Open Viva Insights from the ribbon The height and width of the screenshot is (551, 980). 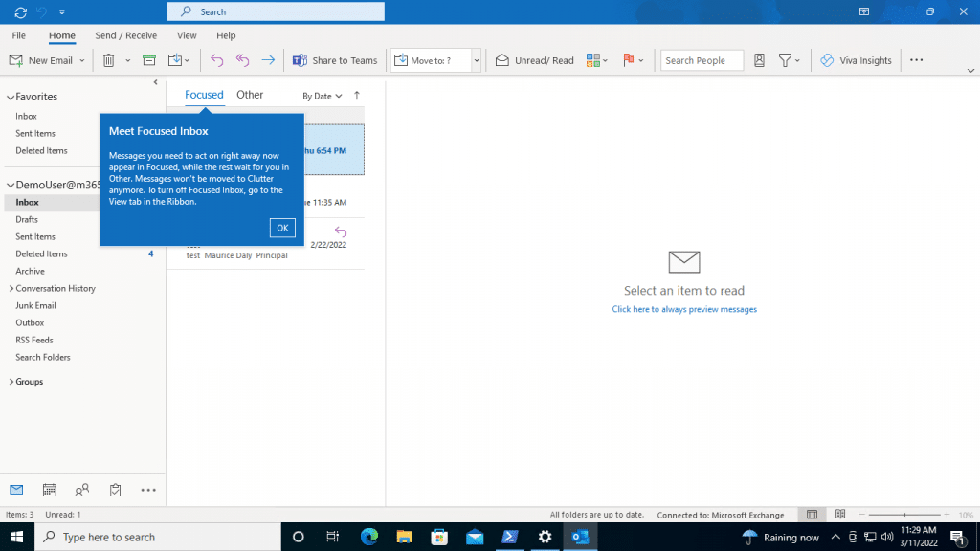pyautogui.click(x=856, y=60)
